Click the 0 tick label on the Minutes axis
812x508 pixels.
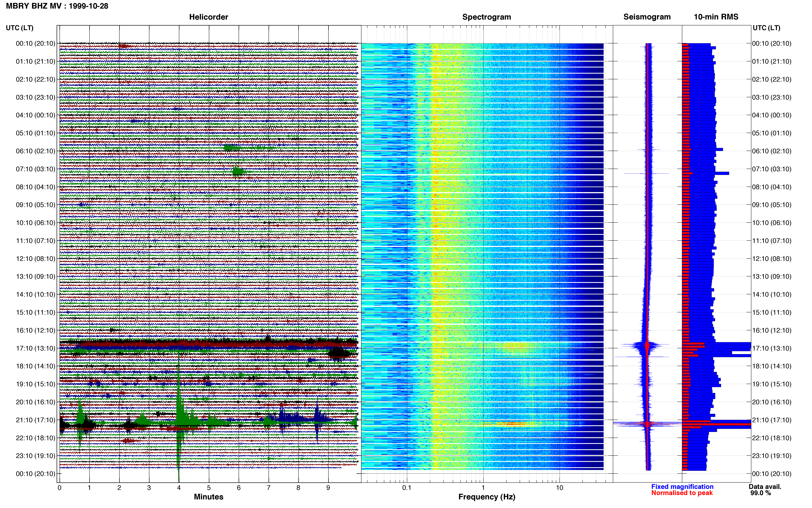click(59, 488)
